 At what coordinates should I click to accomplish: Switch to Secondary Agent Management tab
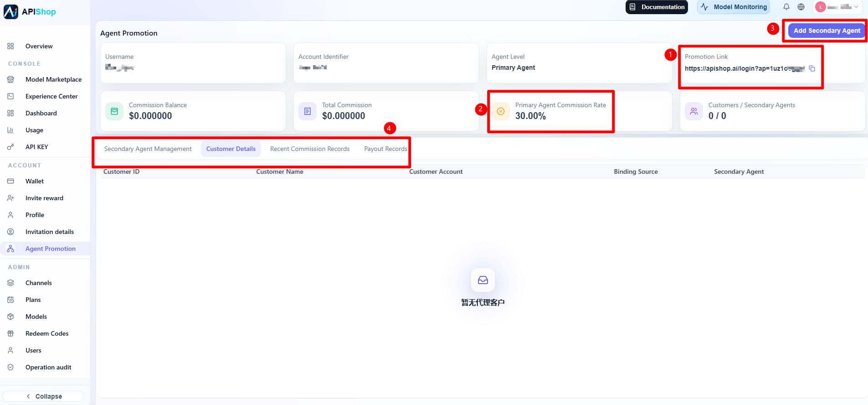[148, 149]
